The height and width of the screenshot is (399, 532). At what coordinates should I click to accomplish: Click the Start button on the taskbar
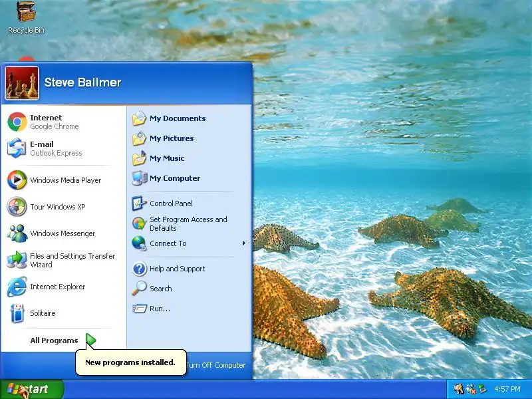click(32, 389)
